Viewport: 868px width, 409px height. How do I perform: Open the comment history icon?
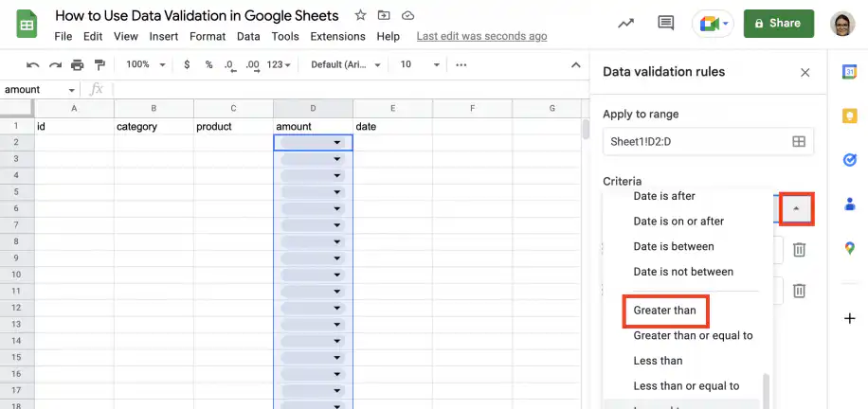click(x=665, y=24)
